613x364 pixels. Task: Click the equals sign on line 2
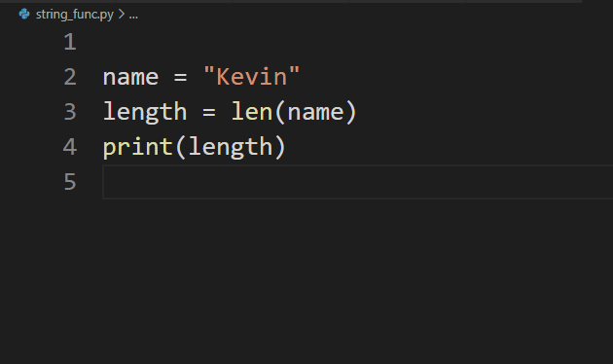tap(180, 77)
